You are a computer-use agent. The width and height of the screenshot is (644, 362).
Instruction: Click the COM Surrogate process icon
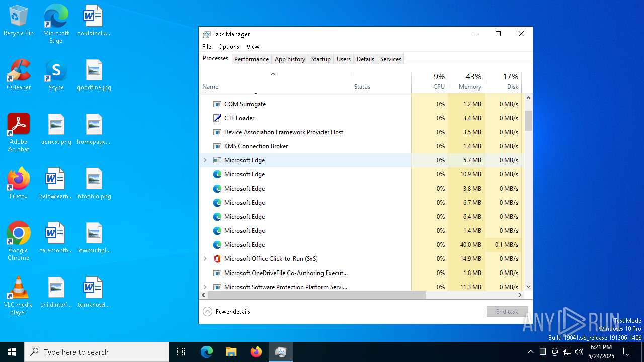217,104
